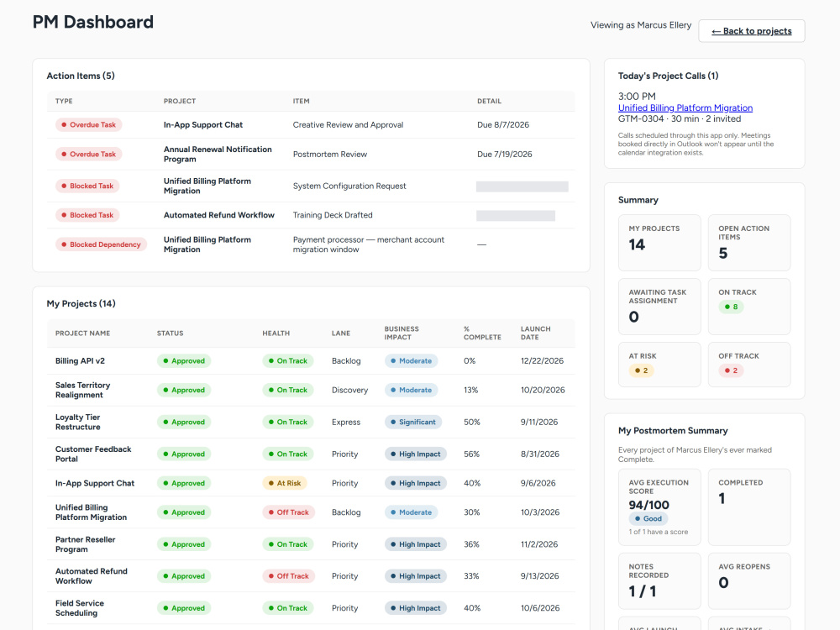Select Blocked Task badge for System Configuration Request
840x630 pixels.
tap(88, 186)
